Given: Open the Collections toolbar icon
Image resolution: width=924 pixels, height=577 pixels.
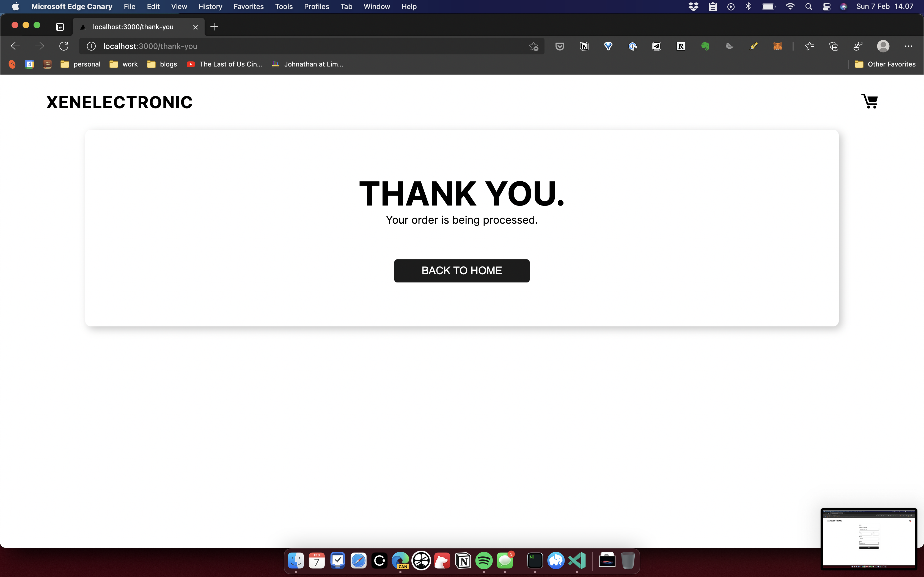Looking at the screenshot, I should [x=834, y=46].
